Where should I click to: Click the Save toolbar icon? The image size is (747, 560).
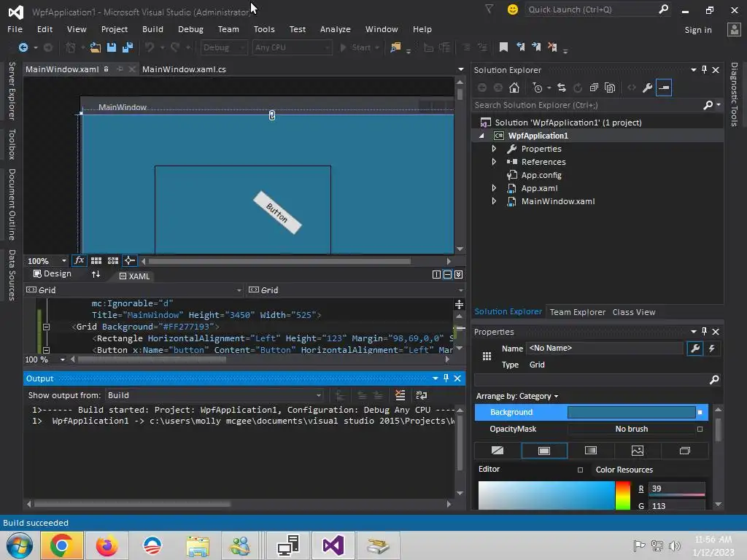click(x=112, y=47)
